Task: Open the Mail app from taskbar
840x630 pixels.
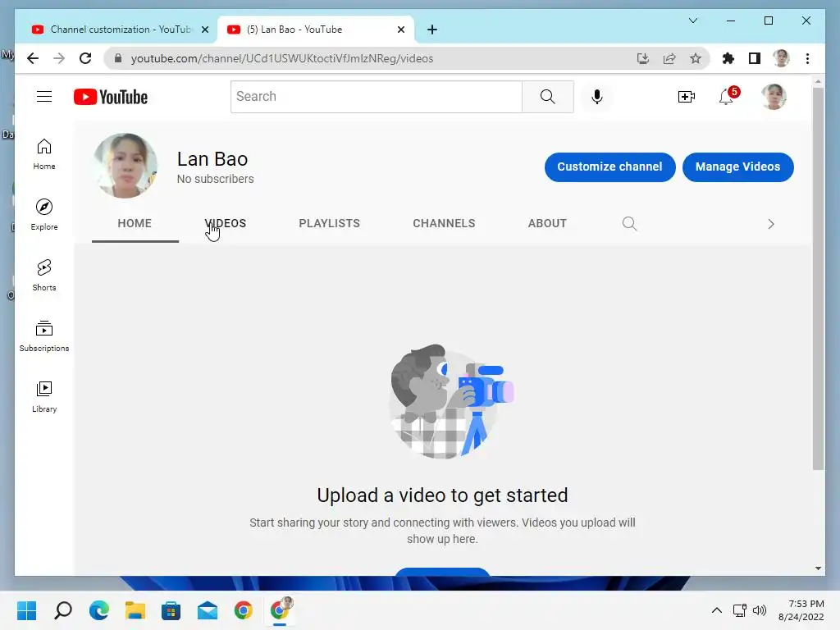Action: pos(208,610)
